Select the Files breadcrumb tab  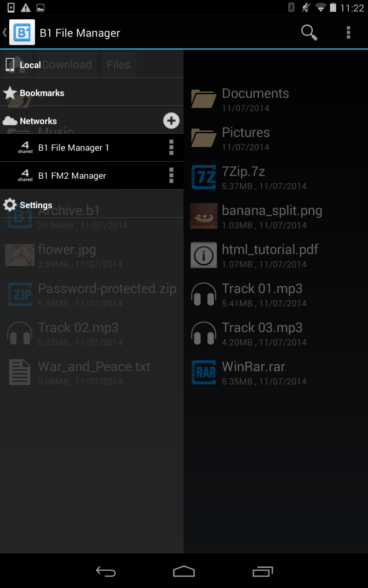pyautogui.click(x=118, y=65)
